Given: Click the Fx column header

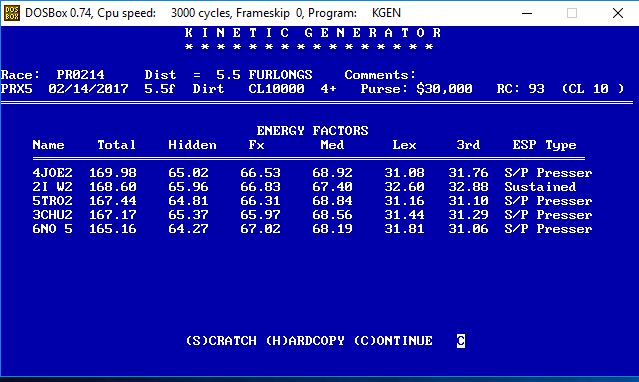Looking at the screenshot, I should click(256, 145).
